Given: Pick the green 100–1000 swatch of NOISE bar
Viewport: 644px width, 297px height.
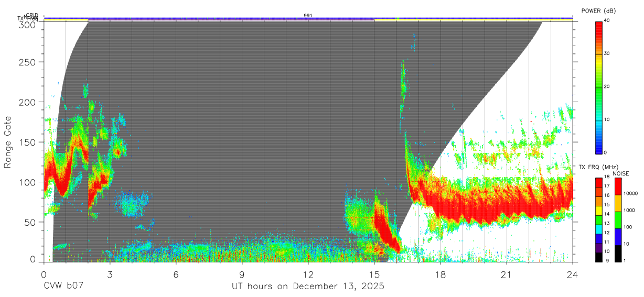Looking at the screenshot, I should (x=617, y=219).
